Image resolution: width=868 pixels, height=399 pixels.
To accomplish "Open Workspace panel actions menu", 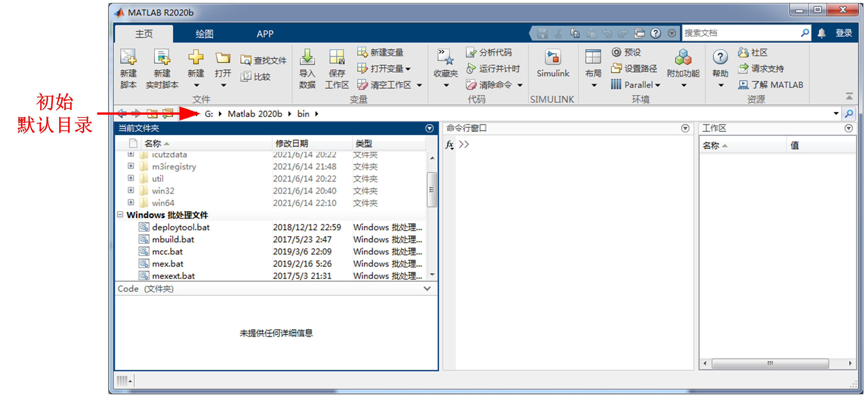I will pos(848,128).
